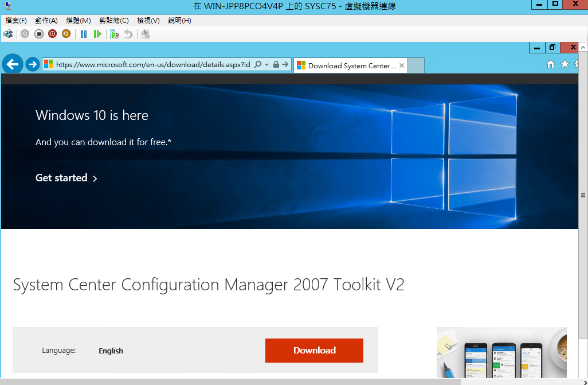Screen dimensions: 588x385
Task: Click "And you can download it for free.*" text
Action: (x=104, y=142)
